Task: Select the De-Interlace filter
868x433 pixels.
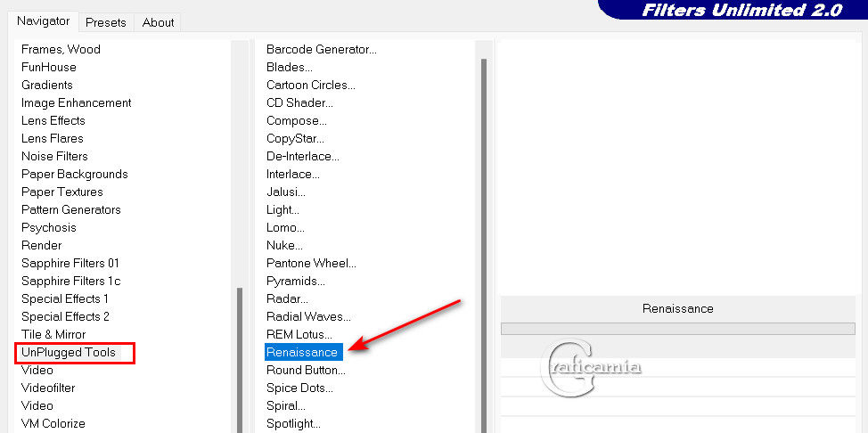Action: tap(303, 156)
